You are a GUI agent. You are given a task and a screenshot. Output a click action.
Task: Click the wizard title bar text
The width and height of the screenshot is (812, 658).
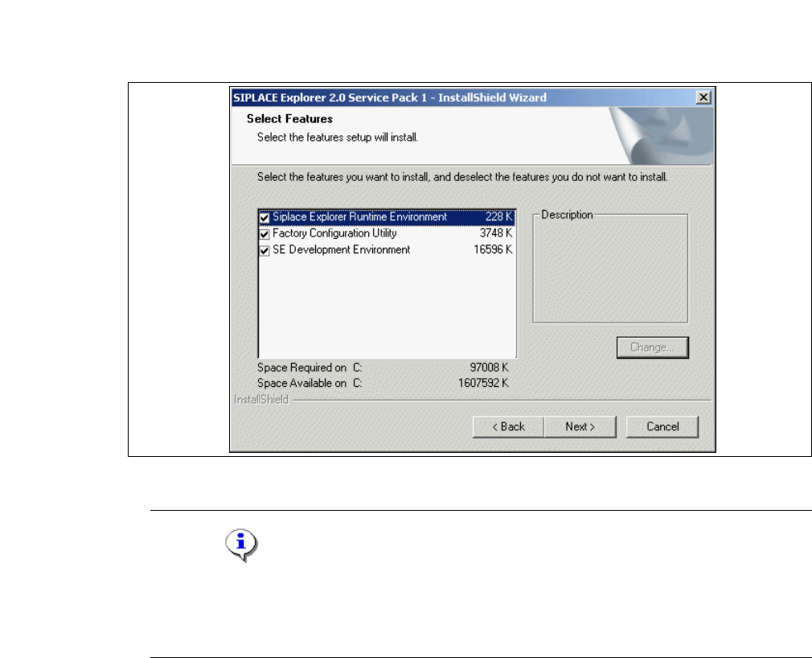coord(390,98)
